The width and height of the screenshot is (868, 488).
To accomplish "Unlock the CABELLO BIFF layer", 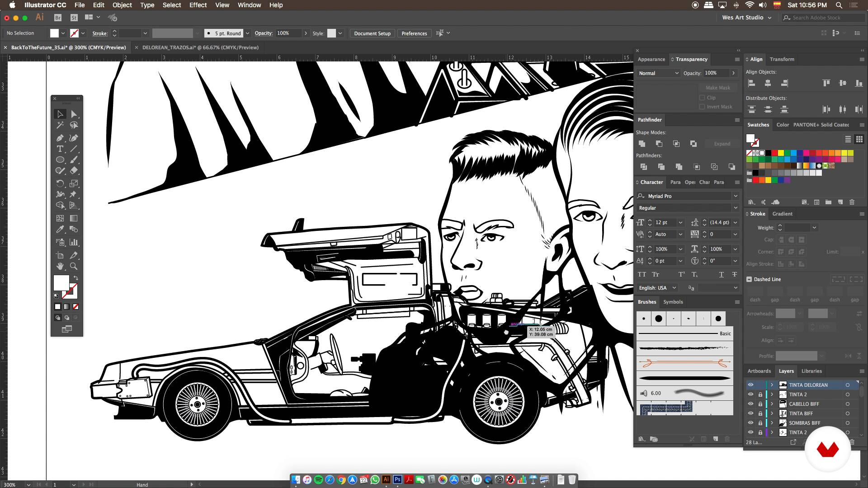I will click(x=760, y=404).
